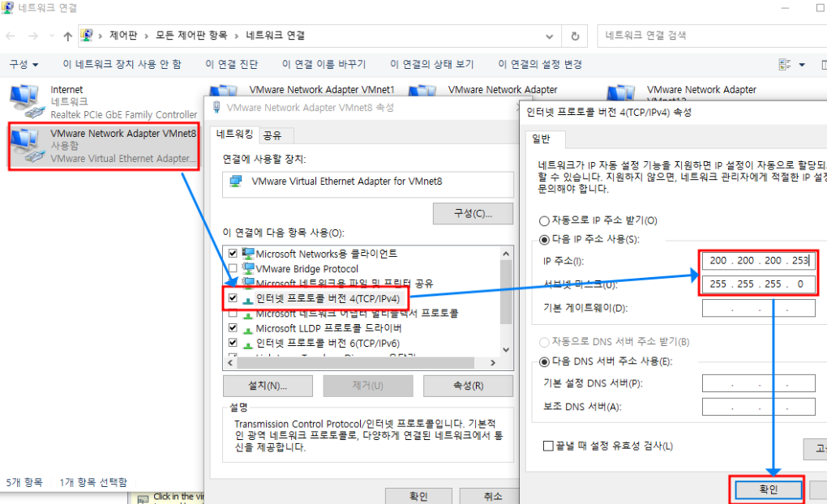Viewport: 827px width, 504px height.
Task: Select 다음 IP 주소 사용 radio button
Action: pos(544,240)
